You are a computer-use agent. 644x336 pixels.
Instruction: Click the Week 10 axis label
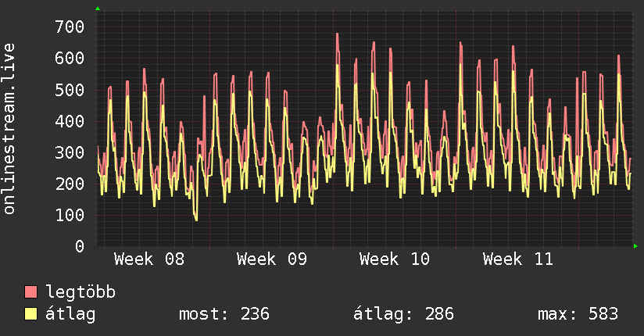click(x=395, y=259)
